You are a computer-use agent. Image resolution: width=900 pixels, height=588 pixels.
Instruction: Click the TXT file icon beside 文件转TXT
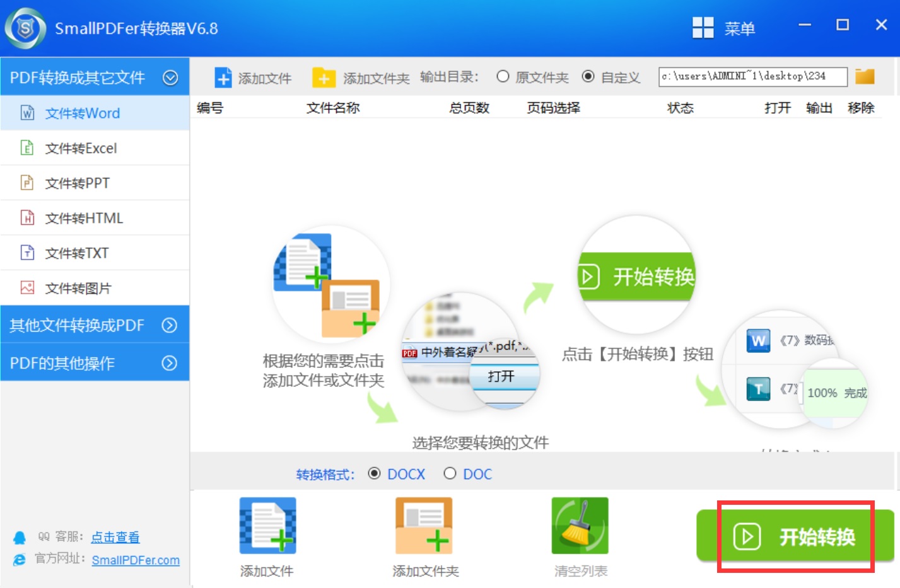[27, 253]
